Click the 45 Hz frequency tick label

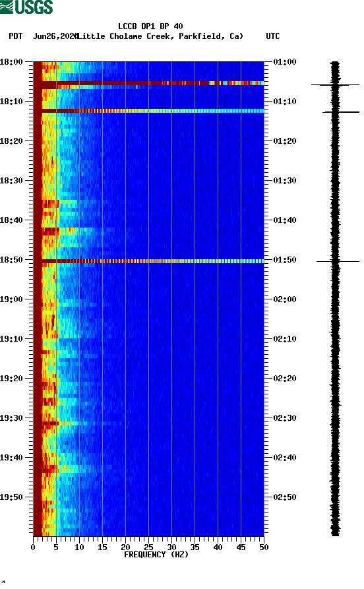point(241,547)
